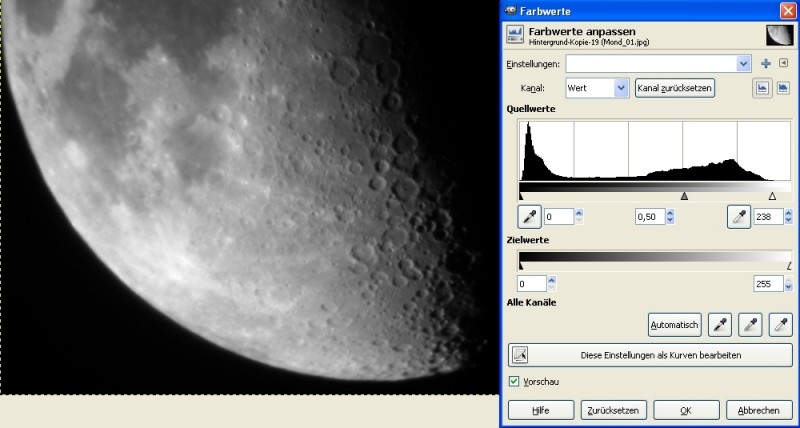
Task: Adjust white input 238 with stepper arrows
Action: tap(788, 216)
